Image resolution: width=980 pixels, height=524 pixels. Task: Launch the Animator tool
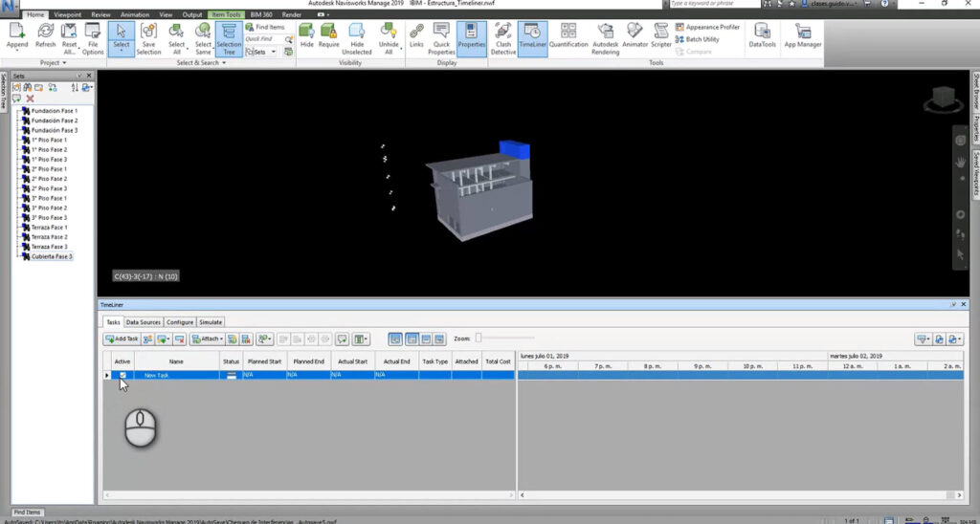(x=635, y=38)
